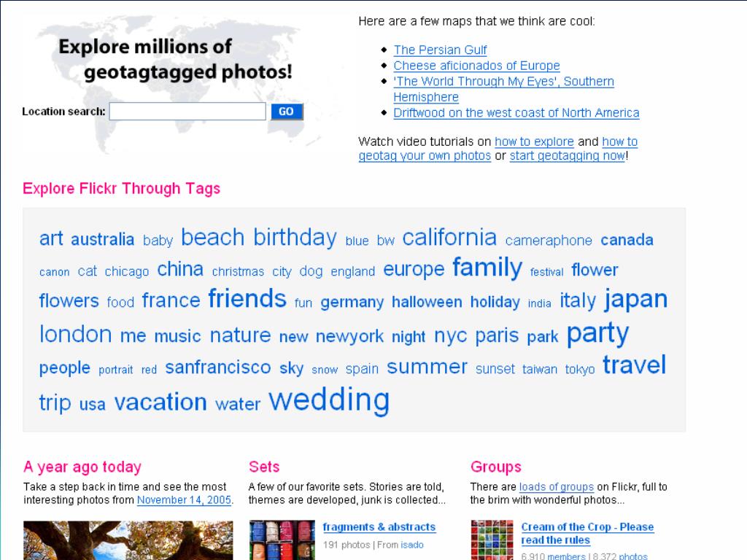Browse the 'paris' tag
This screenshot has height=560, width=747.
pos(497,335)
